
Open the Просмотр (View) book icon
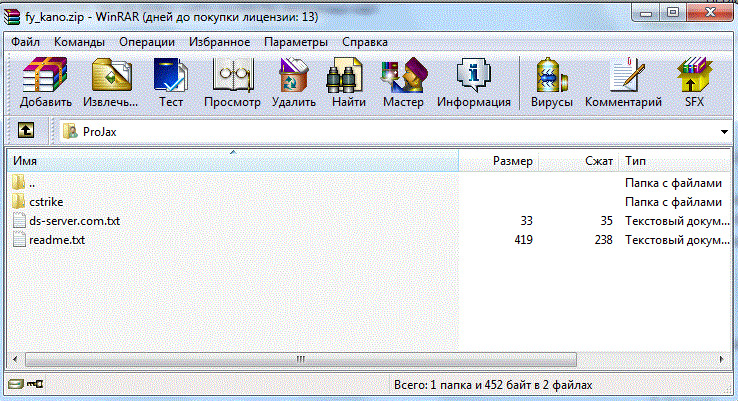pos(233,75)
